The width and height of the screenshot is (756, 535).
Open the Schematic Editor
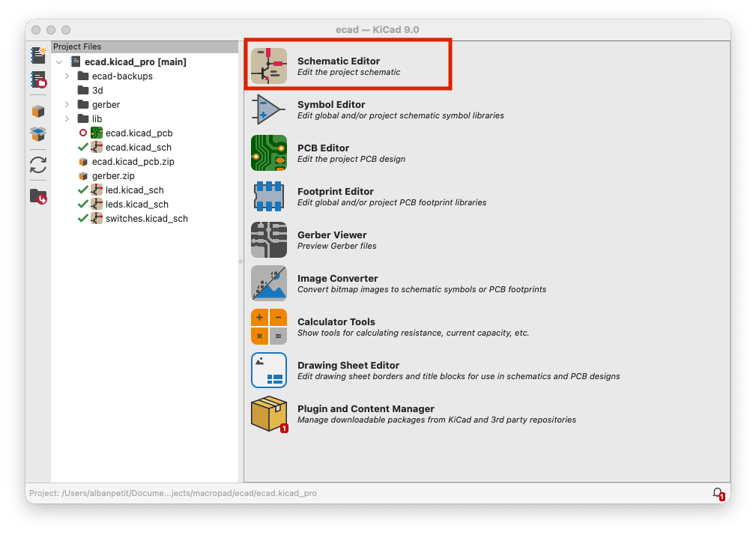[268, 66]
